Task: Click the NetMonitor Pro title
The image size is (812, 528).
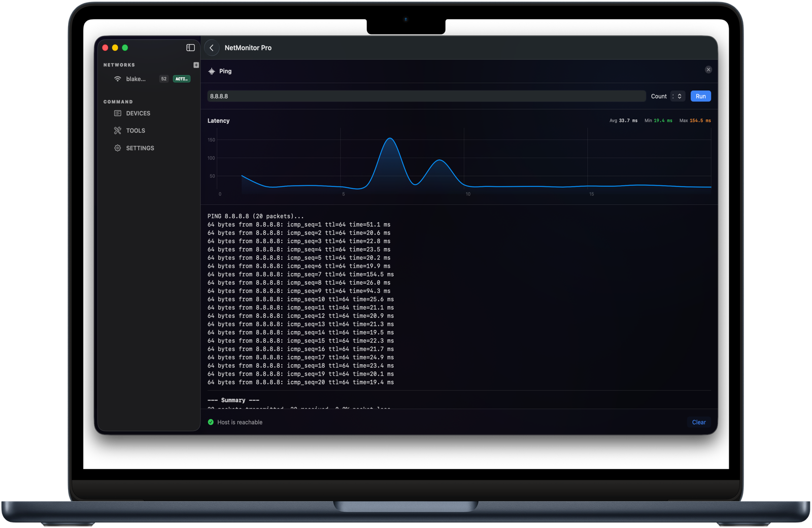Action: point(248,48)
